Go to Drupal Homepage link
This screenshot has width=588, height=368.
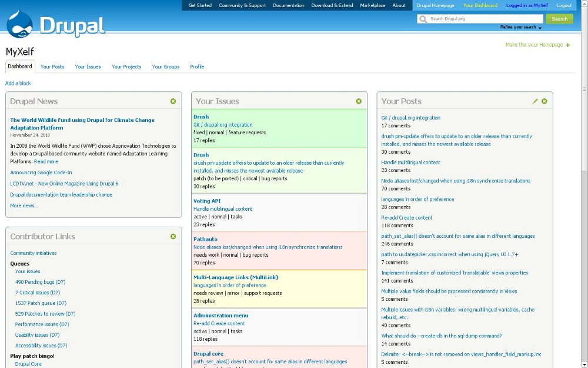435,5
